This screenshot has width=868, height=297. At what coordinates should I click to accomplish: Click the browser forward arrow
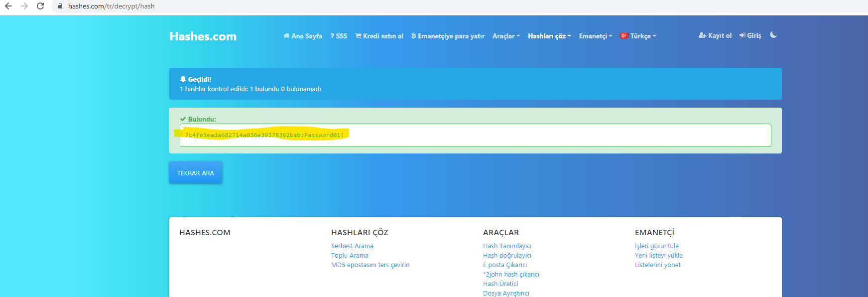(24, 6)
